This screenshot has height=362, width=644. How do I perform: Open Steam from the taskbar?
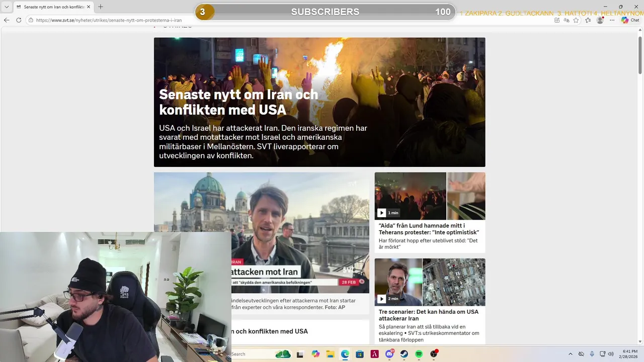[404, 354]
